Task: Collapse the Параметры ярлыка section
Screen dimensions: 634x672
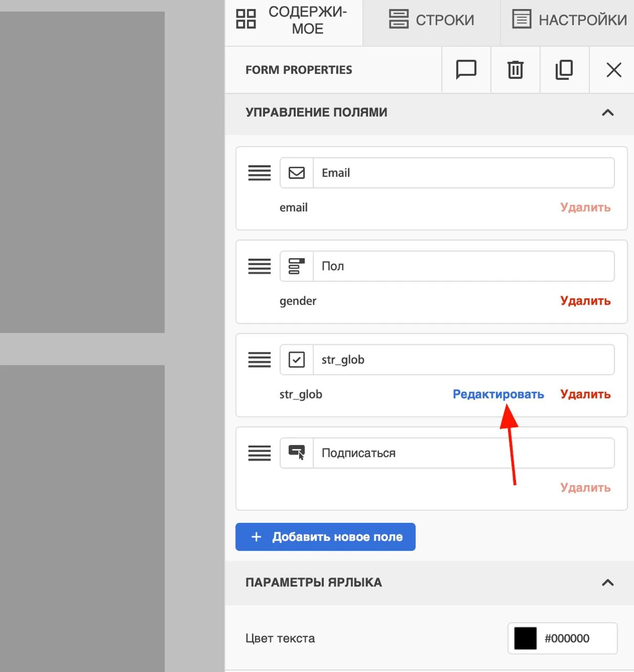Action: pyautogui.click(x=608, y=582)
